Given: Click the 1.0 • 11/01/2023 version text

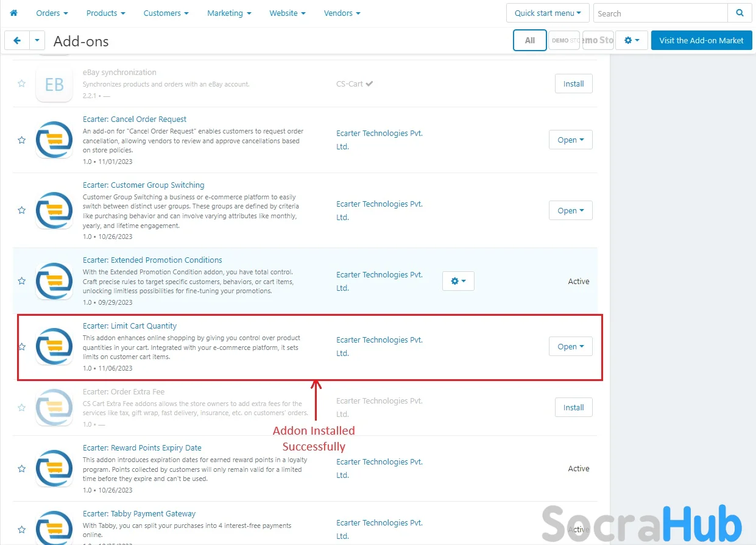Looking at the screenshot, I should (108, 162).
